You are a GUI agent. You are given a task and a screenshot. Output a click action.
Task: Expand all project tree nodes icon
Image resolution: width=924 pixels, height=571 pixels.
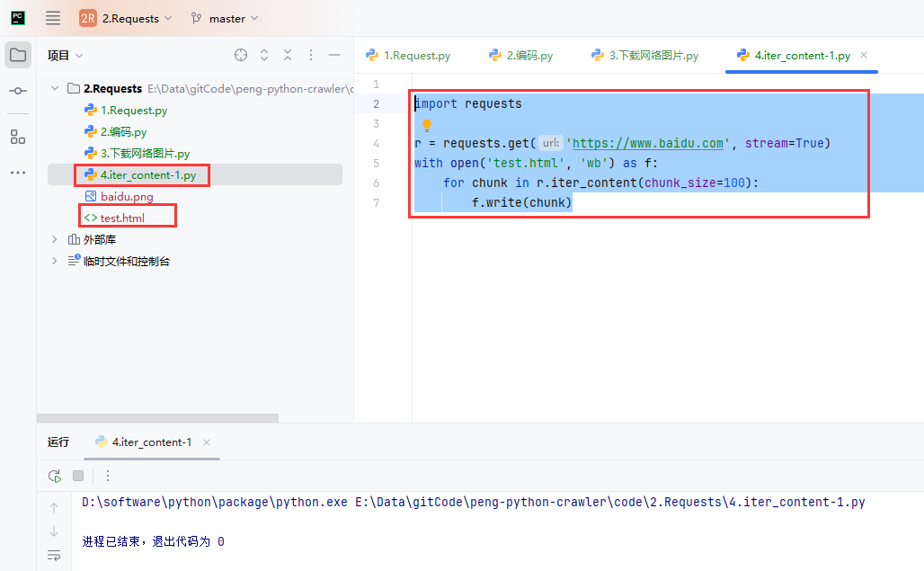pyautogui.click(x=264, y=56)
